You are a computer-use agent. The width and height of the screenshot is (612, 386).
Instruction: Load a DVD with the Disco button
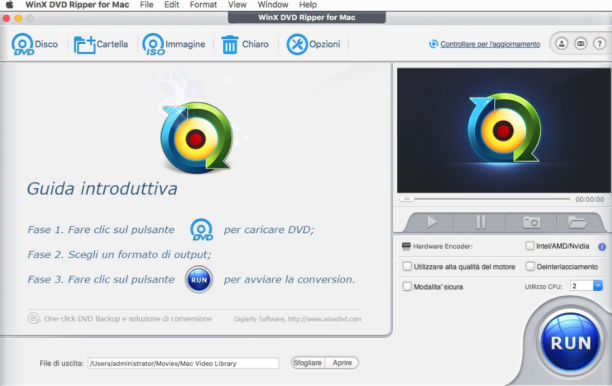tap(35, 44)
